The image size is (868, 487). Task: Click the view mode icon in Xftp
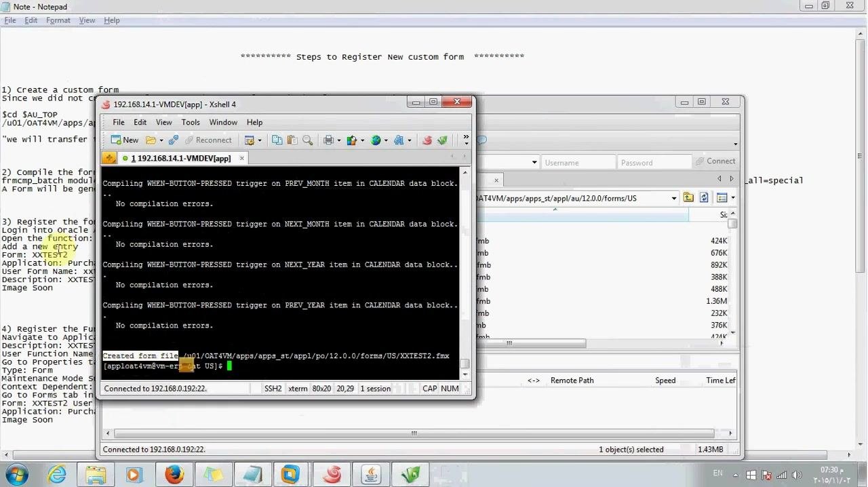click(722, 197)
